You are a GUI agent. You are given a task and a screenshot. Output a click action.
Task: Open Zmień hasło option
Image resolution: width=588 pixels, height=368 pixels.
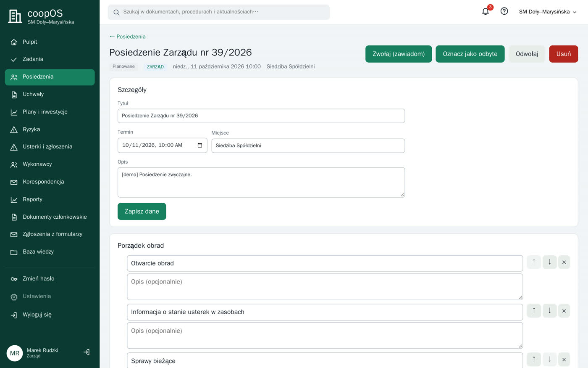tap(50, 279)
